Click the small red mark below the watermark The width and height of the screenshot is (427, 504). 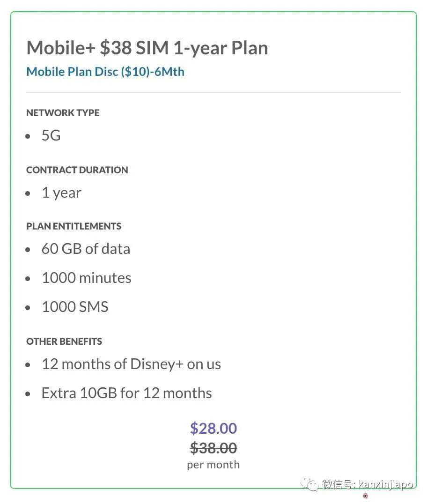click(x=365, y=496)
